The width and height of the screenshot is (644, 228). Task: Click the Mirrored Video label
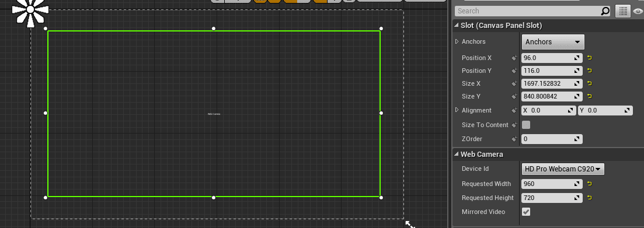pyautogui.click(x=483, y=212)
